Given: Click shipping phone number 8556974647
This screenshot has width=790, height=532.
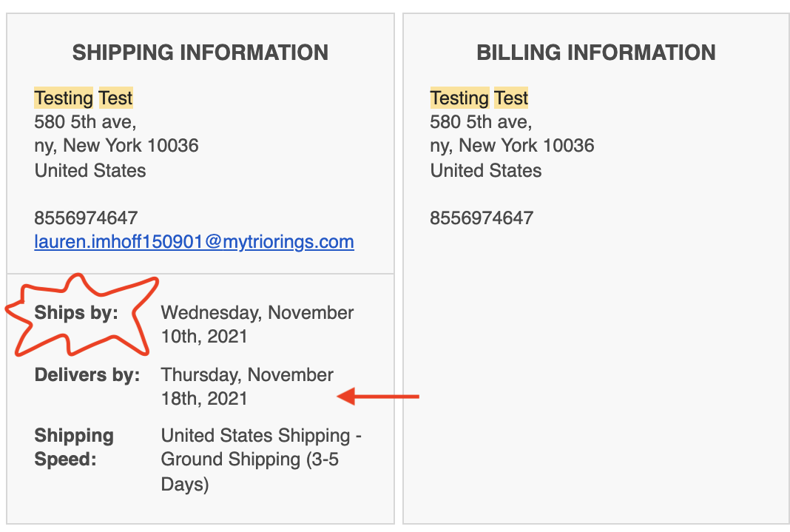Looking at the screenshot, I should click(x=86, y=218).
